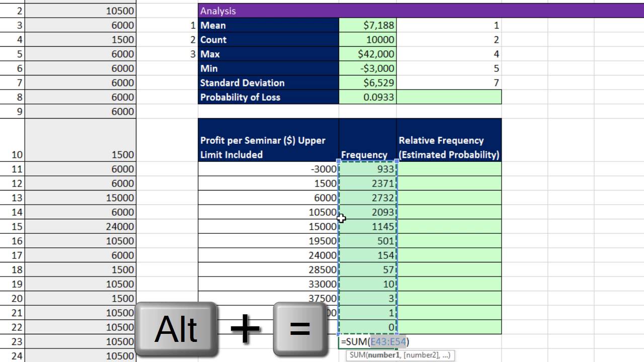Click the $7,188 mean value cell

[368, 25]
